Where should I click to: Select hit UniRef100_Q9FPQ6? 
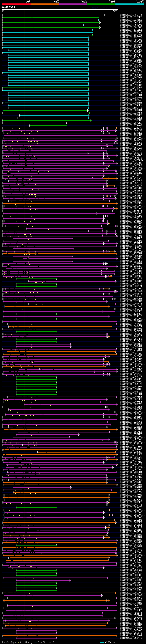(131, 223)
